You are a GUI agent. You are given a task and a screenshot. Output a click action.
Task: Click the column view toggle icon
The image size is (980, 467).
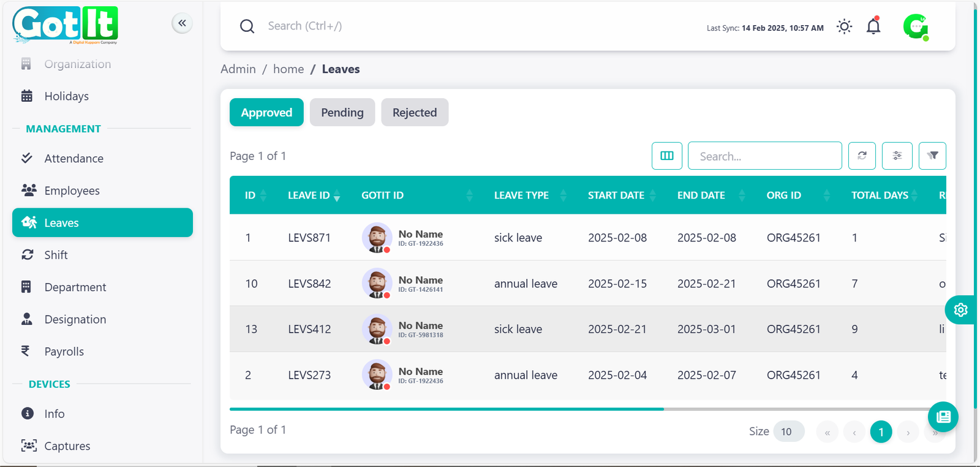click(667, 156)
